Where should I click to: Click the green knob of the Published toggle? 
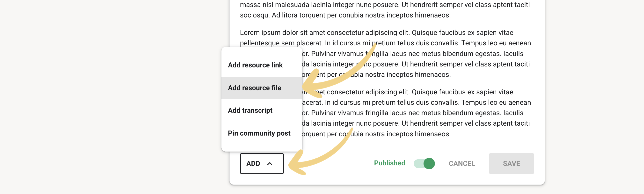[429, 164]
